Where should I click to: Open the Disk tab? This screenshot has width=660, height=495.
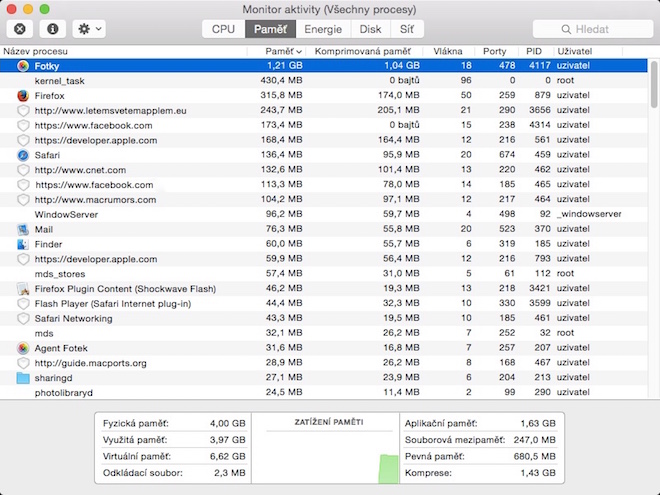click(x=370, y=29)
